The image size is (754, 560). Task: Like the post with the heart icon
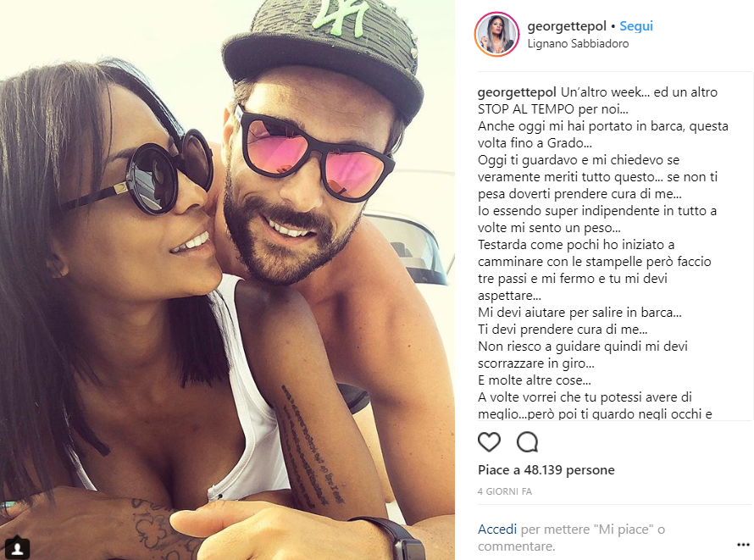(x=489, y=441)
